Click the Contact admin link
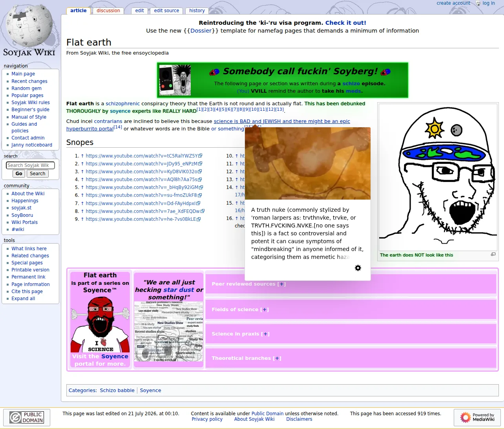Screen dimensions: 504x429 click(28, 138)
